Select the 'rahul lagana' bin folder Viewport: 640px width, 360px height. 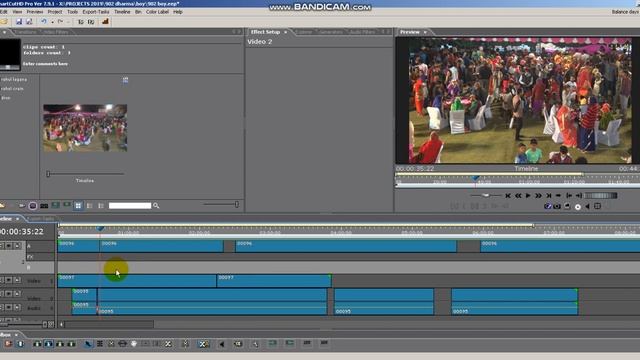(14, 79)
